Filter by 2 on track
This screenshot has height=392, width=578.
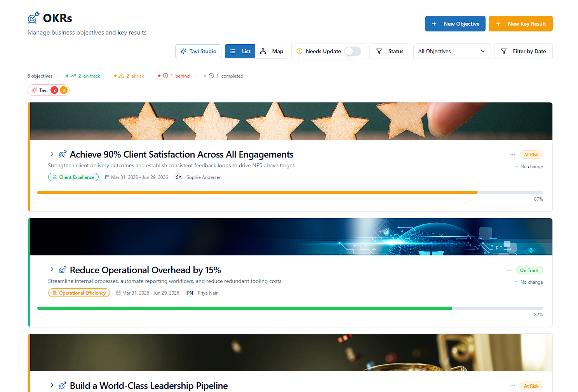coord(83,76)
